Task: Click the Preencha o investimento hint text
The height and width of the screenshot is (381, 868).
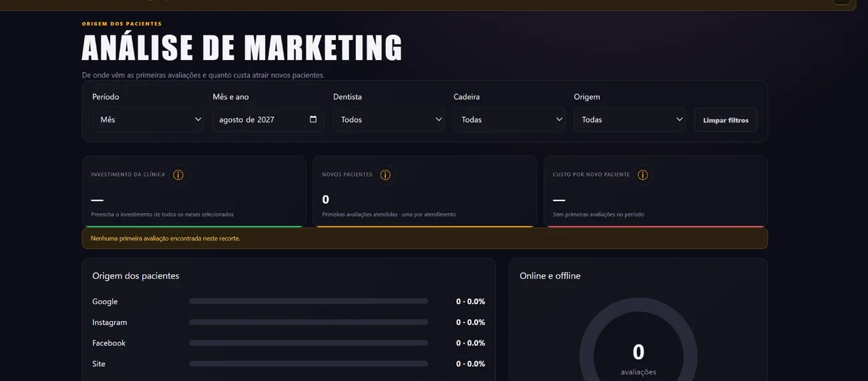Action: click(162, 215)
